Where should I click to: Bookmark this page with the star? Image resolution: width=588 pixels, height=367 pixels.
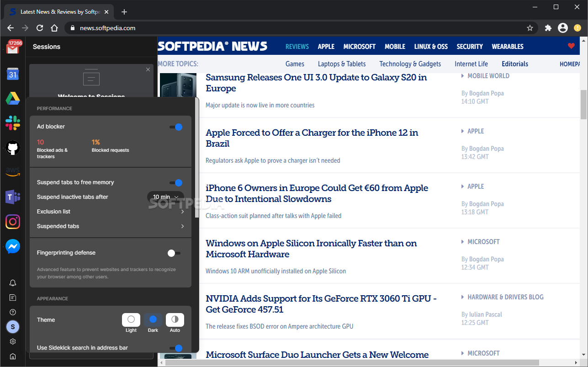[x=530, y=28]
